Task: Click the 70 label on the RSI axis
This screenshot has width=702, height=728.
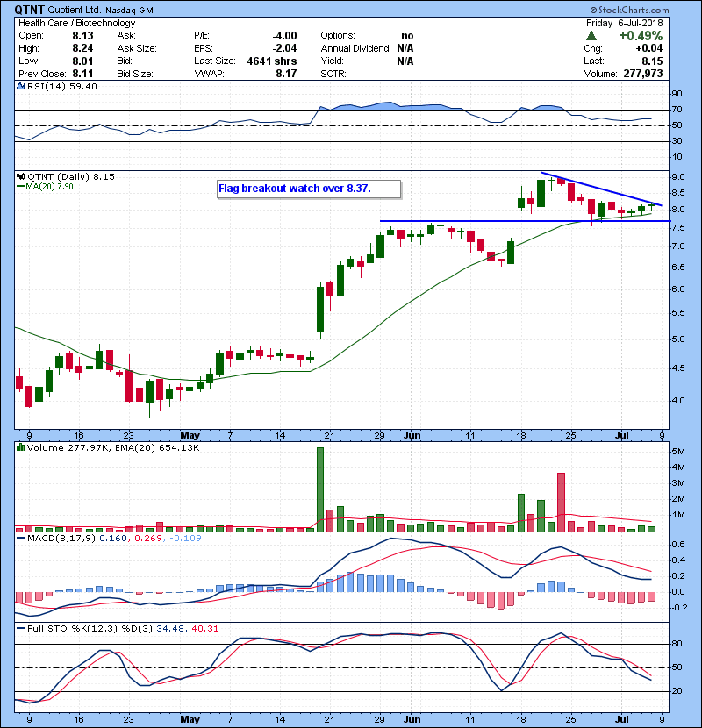Action: pyautogui.click(x=677, y=110)
